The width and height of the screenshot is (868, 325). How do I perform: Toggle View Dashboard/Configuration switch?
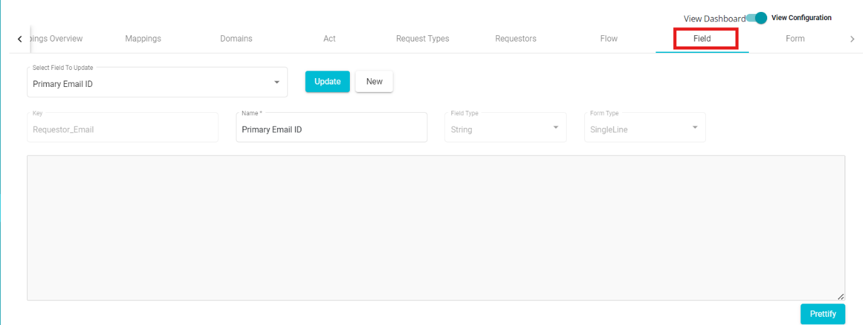coord(756,18)
